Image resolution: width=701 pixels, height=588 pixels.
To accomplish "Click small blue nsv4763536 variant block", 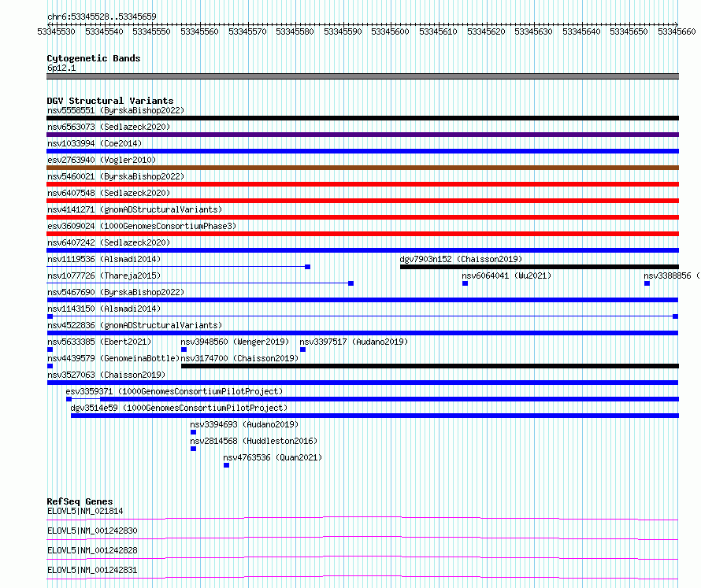I will (x=227, y=465).
